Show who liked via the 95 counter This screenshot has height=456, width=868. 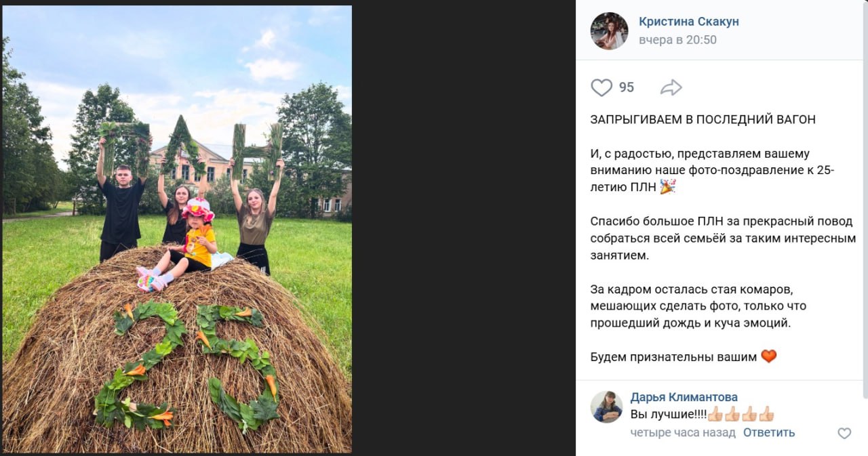coord(627,87)
